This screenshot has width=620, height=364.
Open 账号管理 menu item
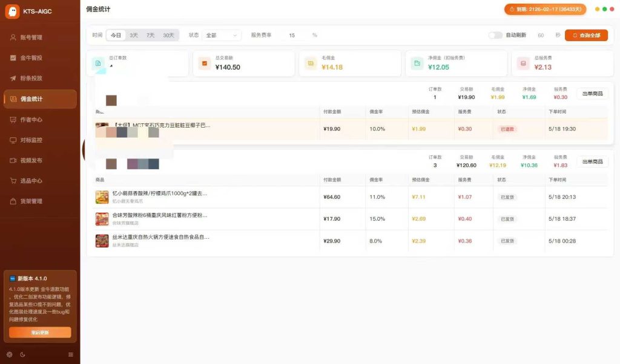pos(40,37)
